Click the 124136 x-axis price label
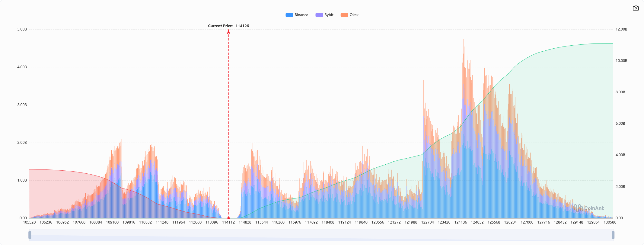The width and height of the screenshot is (644, 245). pyautogui.click(x=461, y=222)
